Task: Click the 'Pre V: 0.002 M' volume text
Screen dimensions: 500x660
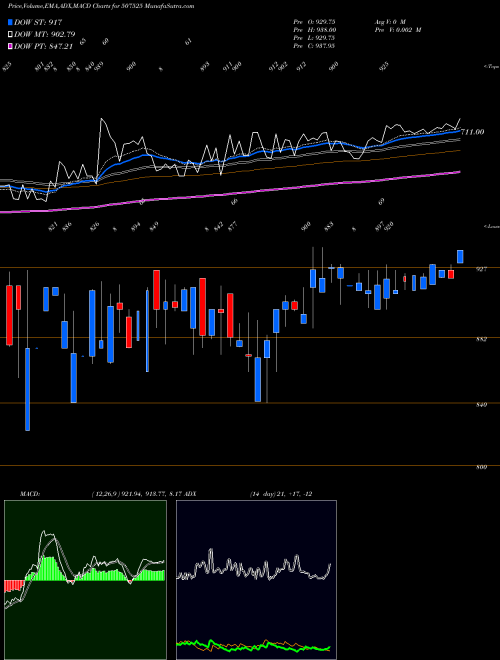Action: pyautogui.click(x=398, y=30)
